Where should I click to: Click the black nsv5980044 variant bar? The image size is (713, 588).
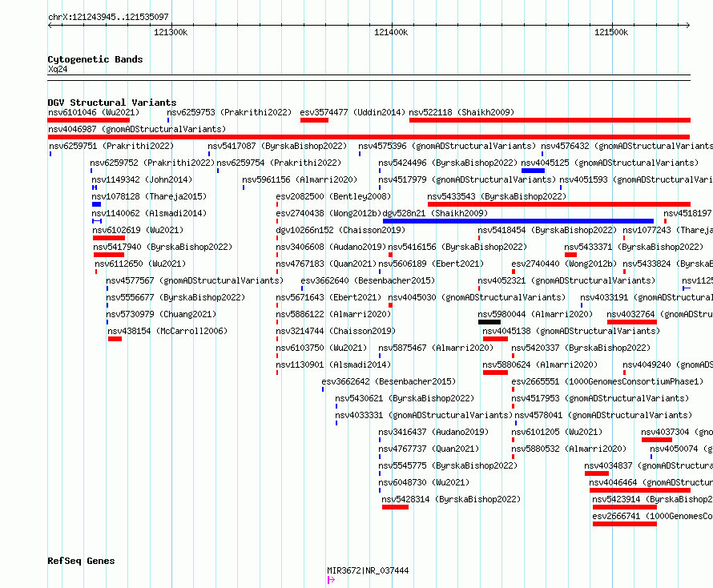tap(489, 322)
